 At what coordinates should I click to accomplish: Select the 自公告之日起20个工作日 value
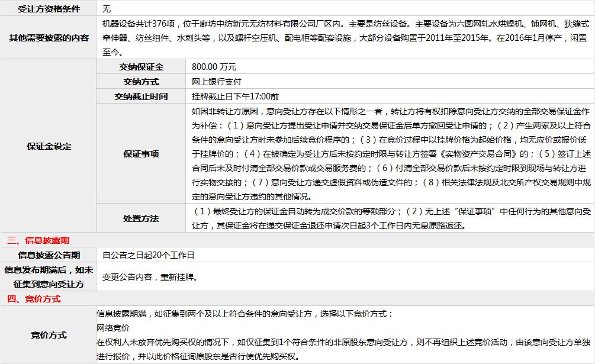point(148,255)
